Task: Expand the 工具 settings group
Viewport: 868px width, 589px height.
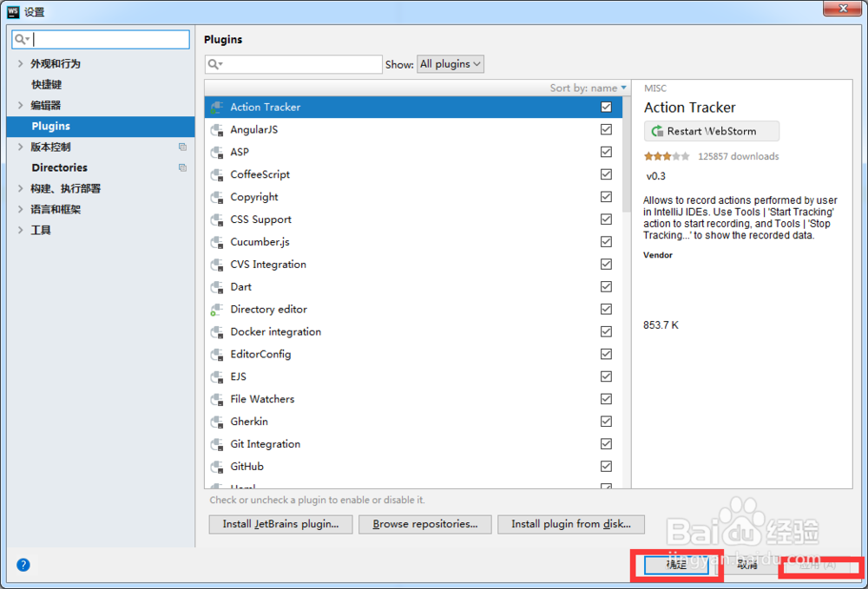Action: 21,230
